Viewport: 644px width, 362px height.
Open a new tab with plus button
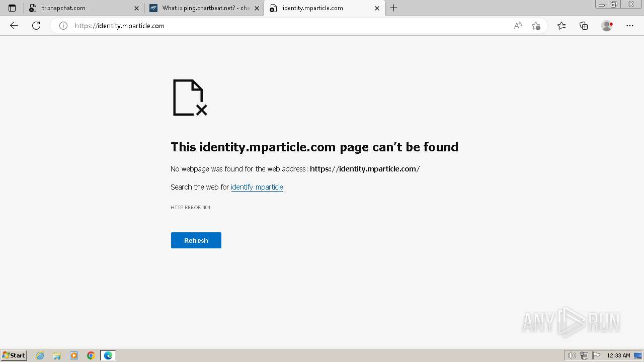[394, 8]
